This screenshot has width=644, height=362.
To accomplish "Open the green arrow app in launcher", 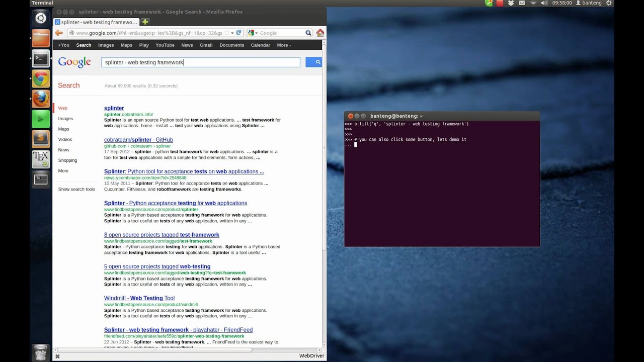I will (x=41, y=119).
